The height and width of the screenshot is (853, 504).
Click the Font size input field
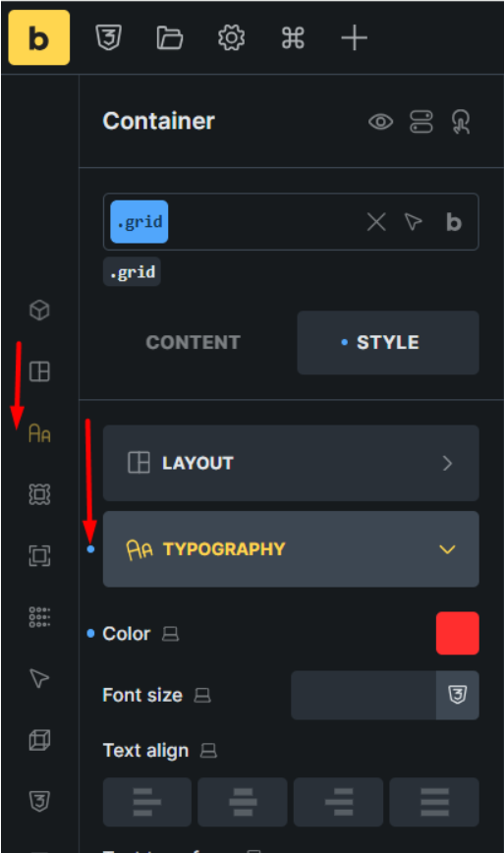click(364, 695)
